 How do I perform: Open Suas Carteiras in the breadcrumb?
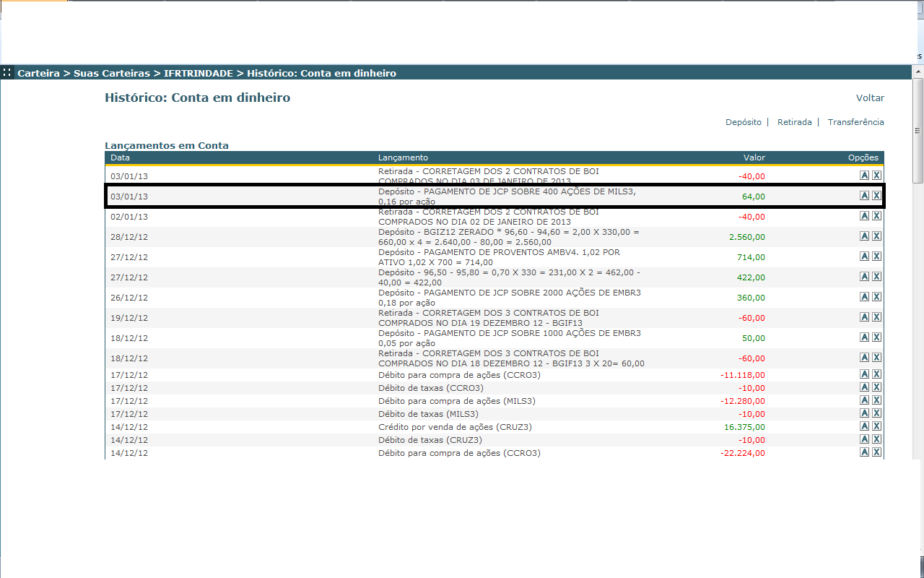coord(112,73)
